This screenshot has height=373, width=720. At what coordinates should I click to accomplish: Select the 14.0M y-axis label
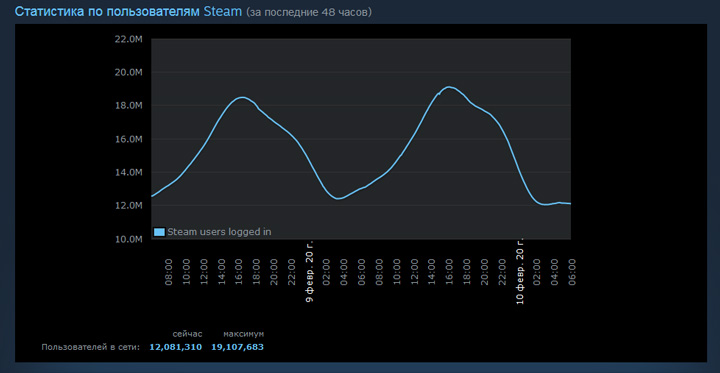(x=129, y=173)
